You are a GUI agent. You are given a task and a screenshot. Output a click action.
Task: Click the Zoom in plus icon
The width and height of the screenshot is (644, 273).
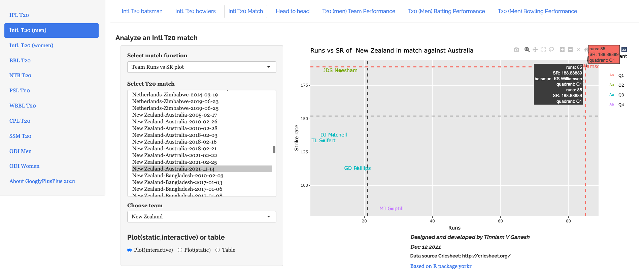click(562, 50)
